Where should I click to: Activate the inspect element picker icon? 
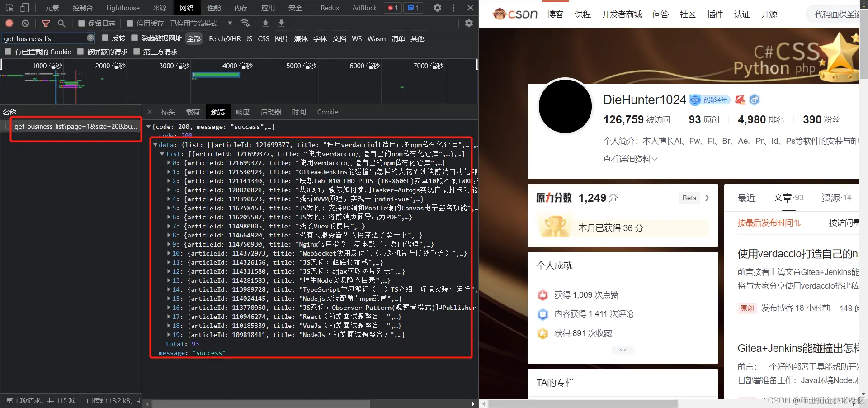(x=9, y=8)
